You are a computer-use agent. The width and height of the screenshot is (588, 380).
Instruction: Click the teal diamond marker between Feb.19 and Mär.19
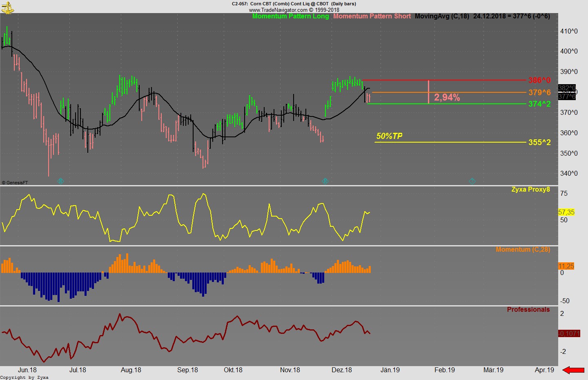472,181
